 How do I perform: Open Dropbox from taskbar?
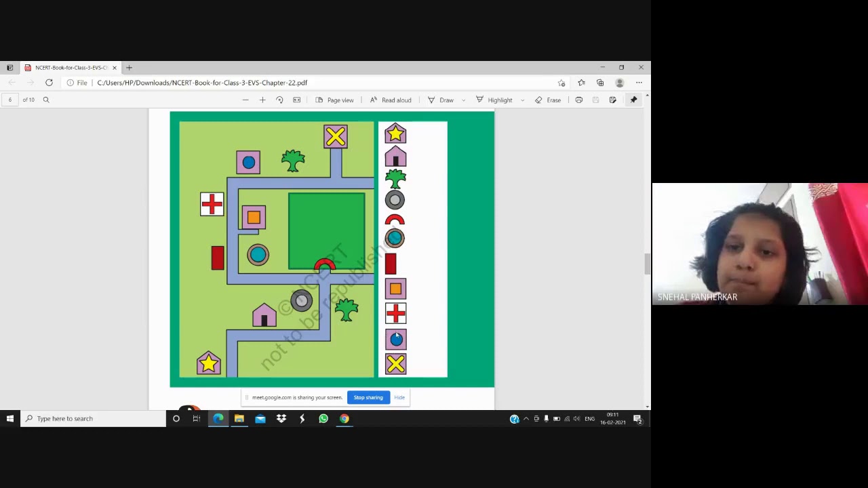(x=281, y=419)
